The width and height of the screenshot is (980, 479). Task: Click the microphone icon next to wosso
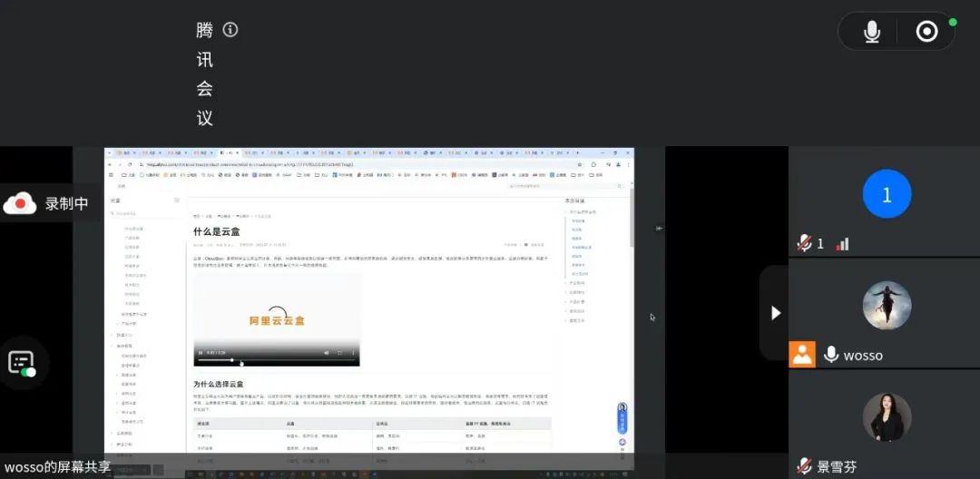[830, 355]
